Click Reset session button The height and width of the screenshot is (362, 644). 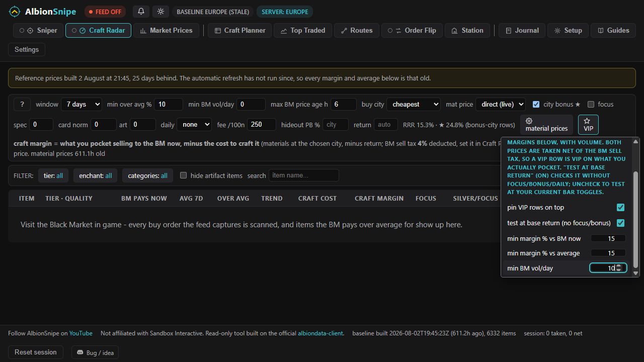[x=36, y=352]
